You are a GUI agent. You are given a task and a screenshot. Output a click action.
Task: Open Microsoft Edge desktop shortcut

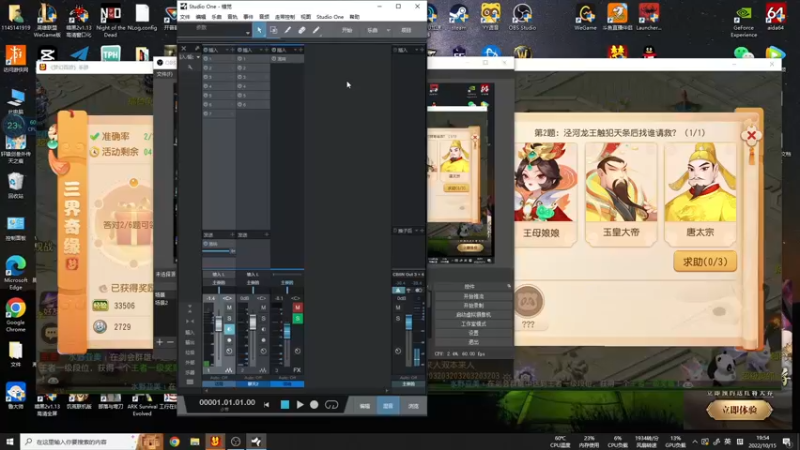(x=16, y=272)
